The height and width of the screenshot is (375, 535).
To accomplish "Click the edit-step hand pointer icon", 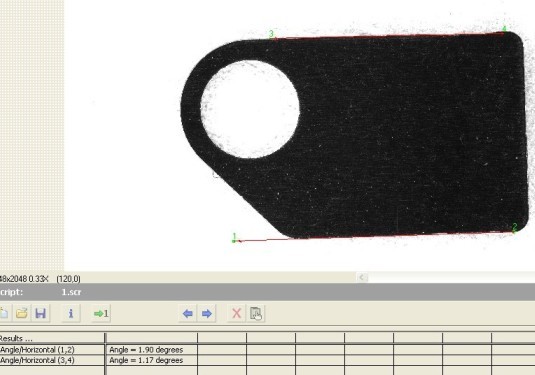I will click(256, 313).
